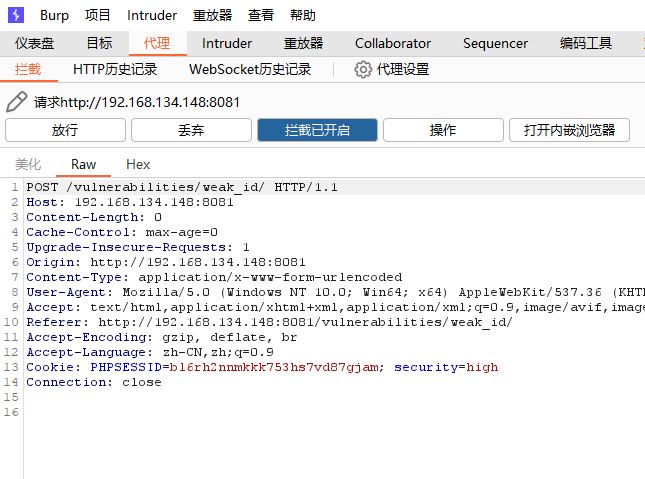Switch to the 重放器 tool tab

tap(303, 43)
